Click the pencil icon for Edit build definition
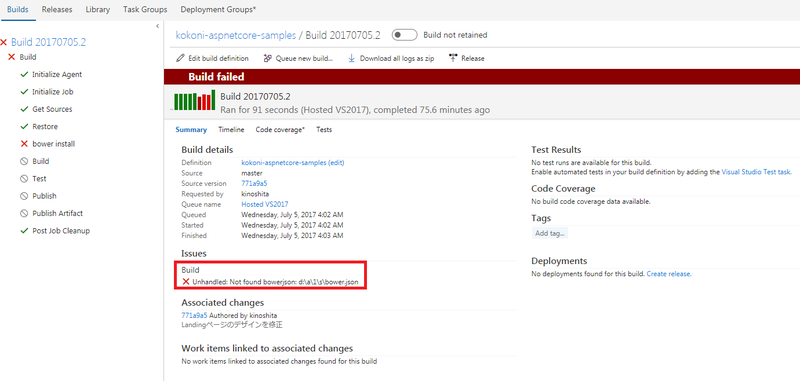The width and height of the screenshot is (800, 381). 180,58
